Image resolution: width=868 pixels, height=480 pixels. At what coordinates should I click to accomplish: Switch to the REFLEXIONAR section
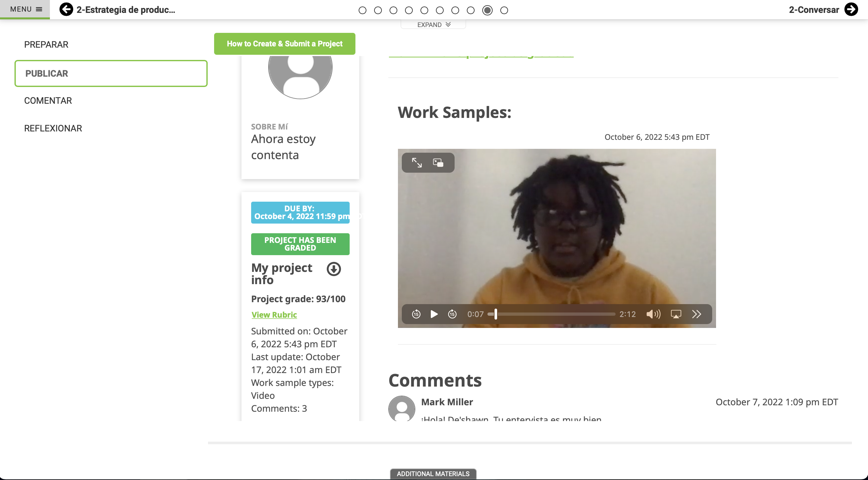pos(53,128)
